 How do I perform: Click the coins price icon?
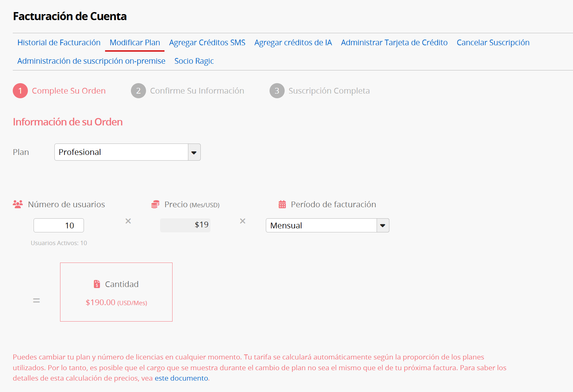coord(155,204)
